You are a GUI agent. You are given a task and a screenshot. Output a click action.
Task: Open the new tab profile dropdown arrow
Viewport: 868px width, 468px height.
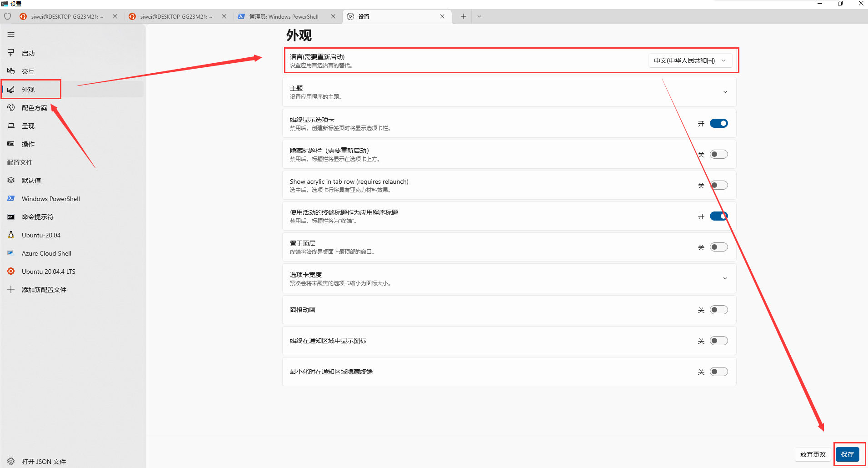pyautogui.click(x=479, y=16)
